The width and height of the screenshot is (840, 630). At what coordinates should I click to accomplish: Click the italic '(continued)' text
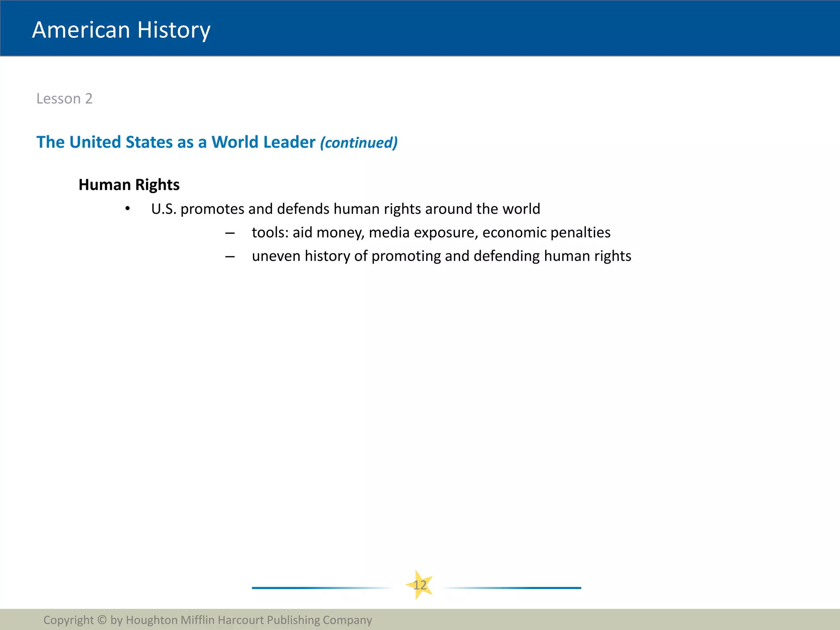[359, 143]
